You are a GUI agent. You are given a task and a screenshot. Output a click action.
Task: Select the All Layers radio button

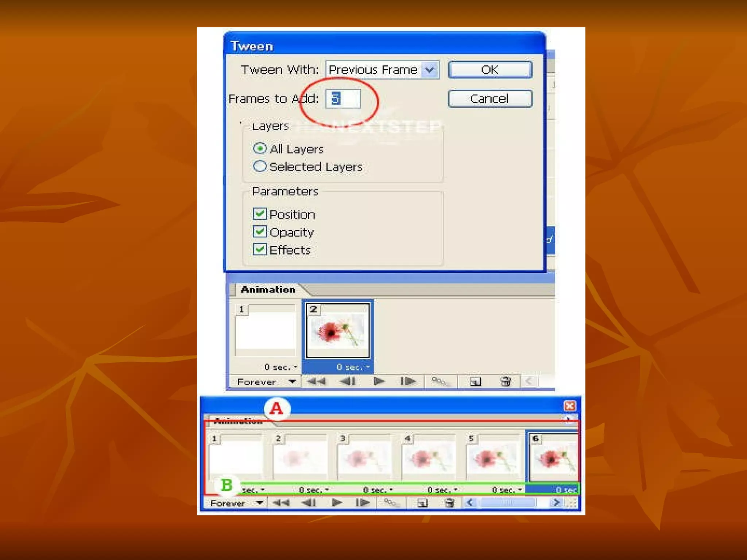(260, 148)
